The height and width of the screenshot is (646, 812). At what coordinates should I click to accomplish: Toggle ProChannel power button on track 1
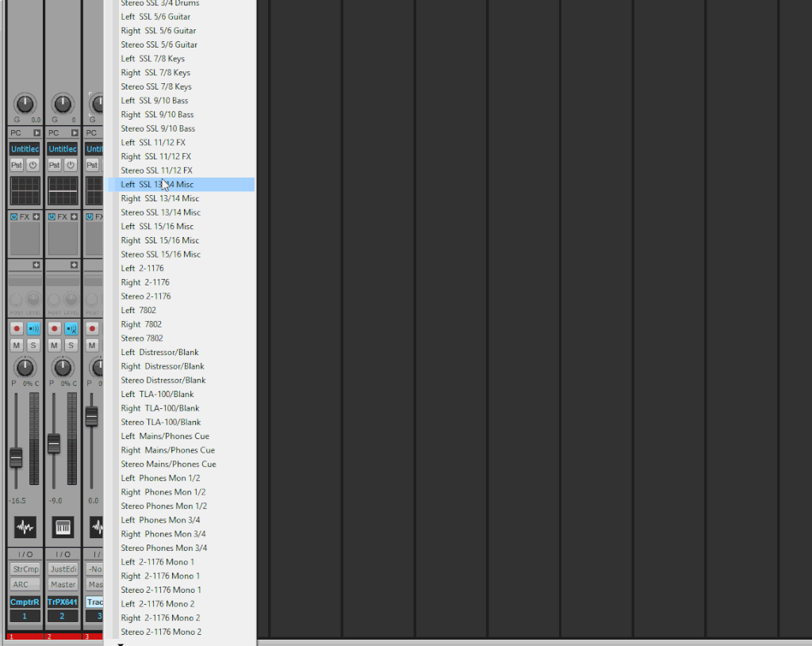(33, 165)
